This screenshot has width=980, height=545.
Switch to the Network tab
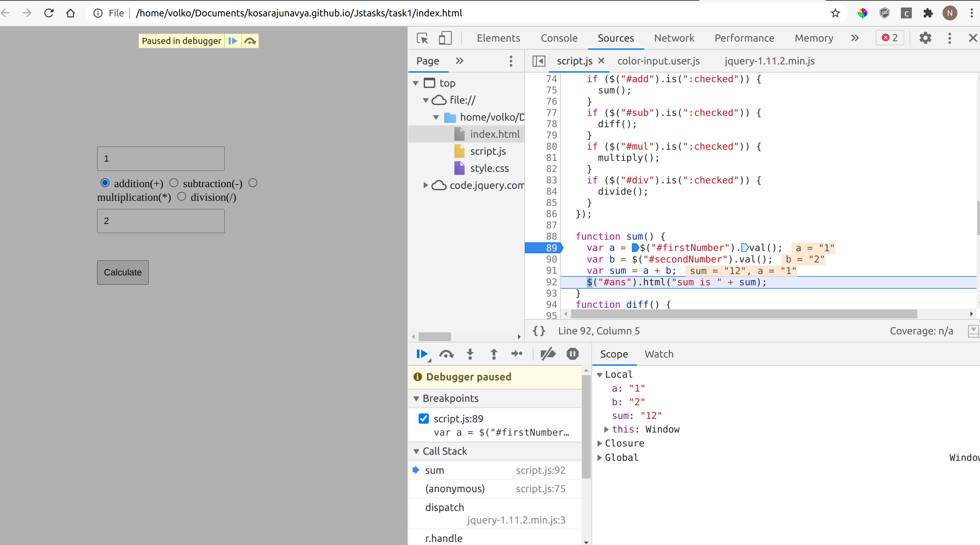coord(674,38)
